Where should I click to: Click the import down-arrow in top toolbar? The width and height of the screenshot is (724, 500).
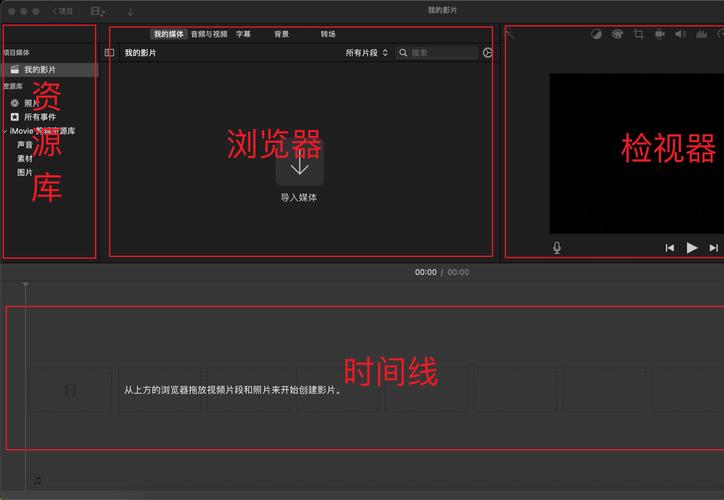pos(130,12)
